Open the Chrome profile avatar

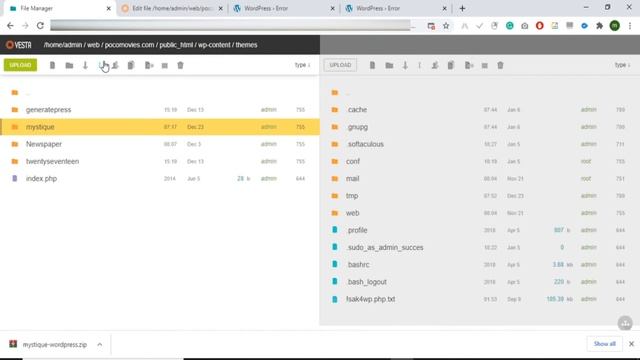[x=615, y=26]
